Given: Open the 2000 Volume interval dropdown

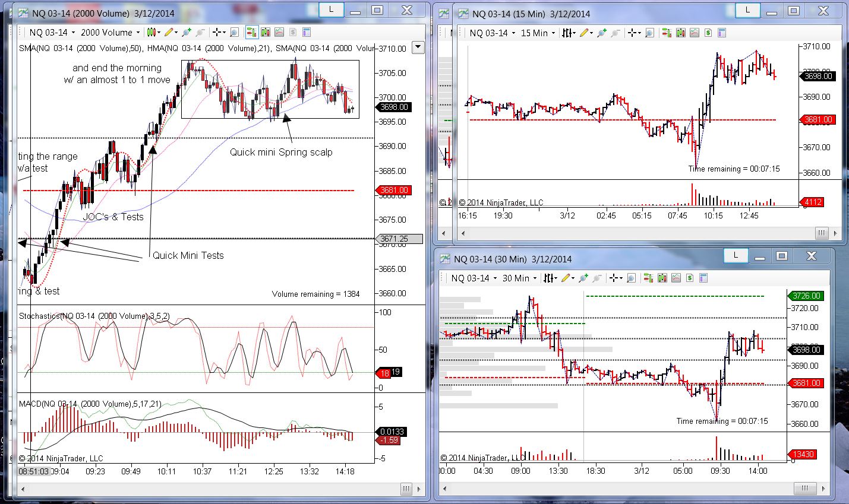Looking at the screenshot, I should pos(110,33).
